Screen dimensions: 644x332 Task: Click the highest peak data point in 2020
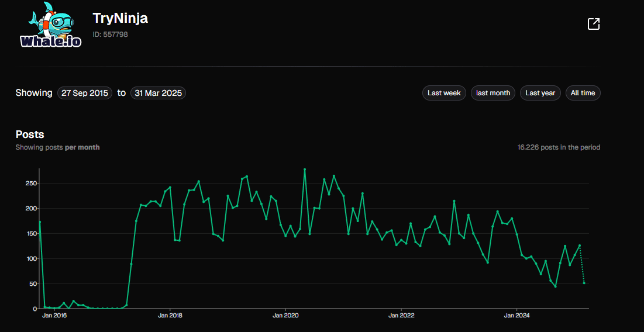[x=304, y=169]
